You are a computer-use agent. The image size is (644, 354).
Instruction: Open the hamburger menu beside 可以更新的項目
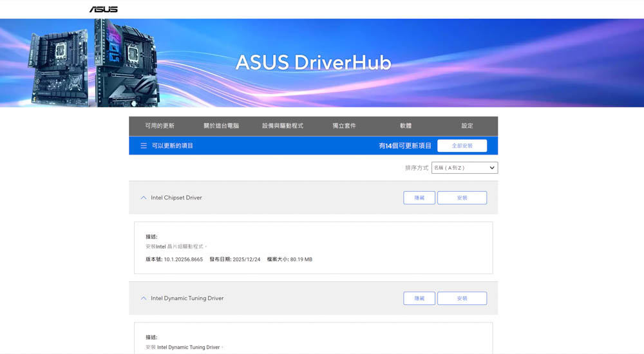click(x=144, y=146)
